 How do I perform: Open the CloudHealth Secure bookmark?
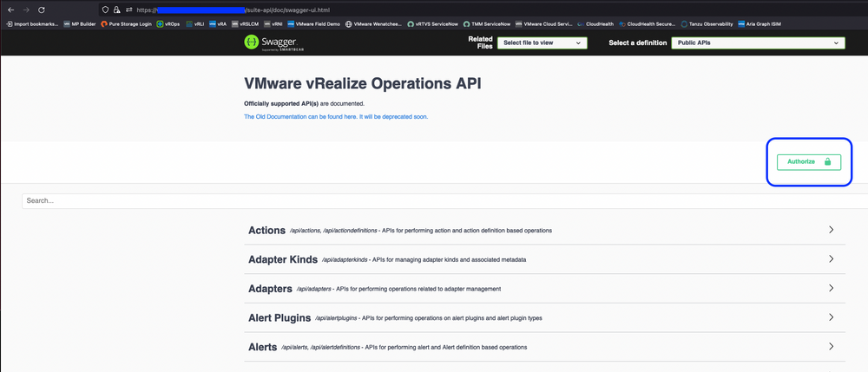point(648,24)
